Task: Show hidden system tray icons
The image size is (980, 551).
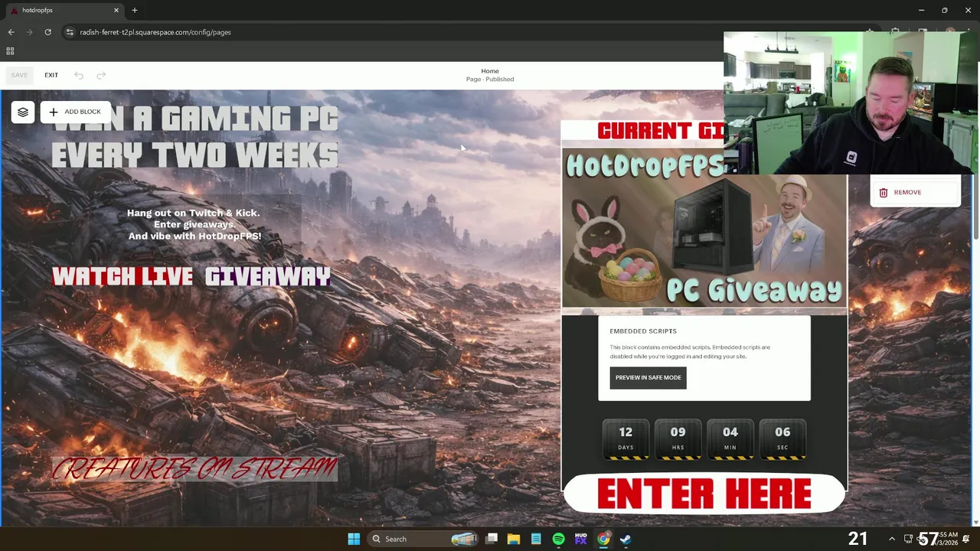Action: [x=891, y=539]
